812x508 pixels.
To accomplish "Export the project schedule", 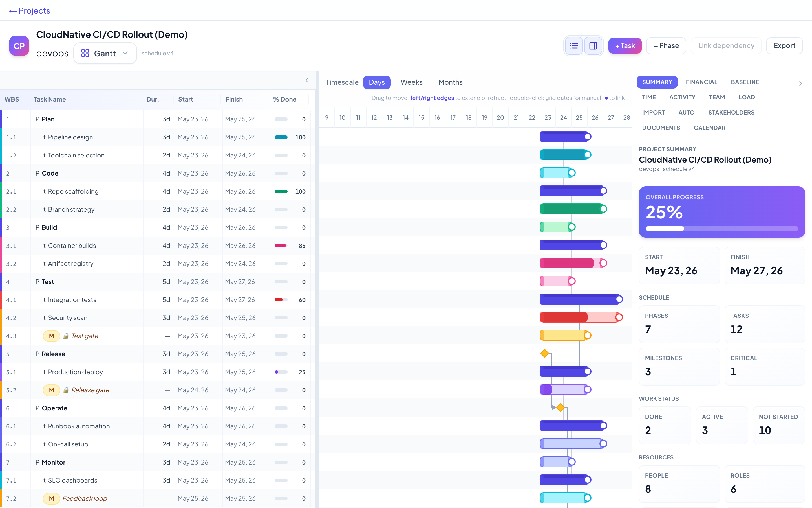I will pyautogui.click(x=784, y=46).
